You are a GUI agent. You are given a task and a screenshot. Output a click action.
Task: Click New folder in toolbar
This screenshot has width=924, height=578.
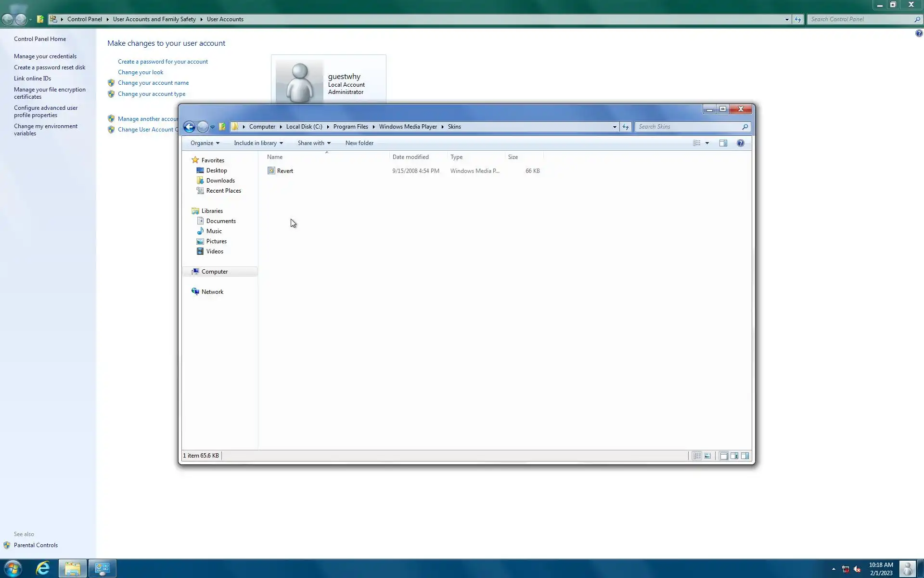pos(359,143)
